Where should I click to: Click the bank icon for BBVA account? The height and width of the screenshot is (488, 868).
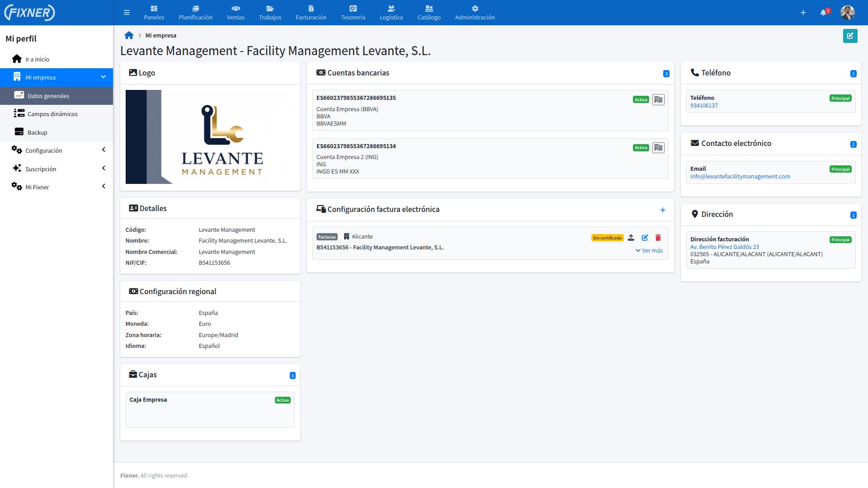pyautogui.click(x=658, y=99)
